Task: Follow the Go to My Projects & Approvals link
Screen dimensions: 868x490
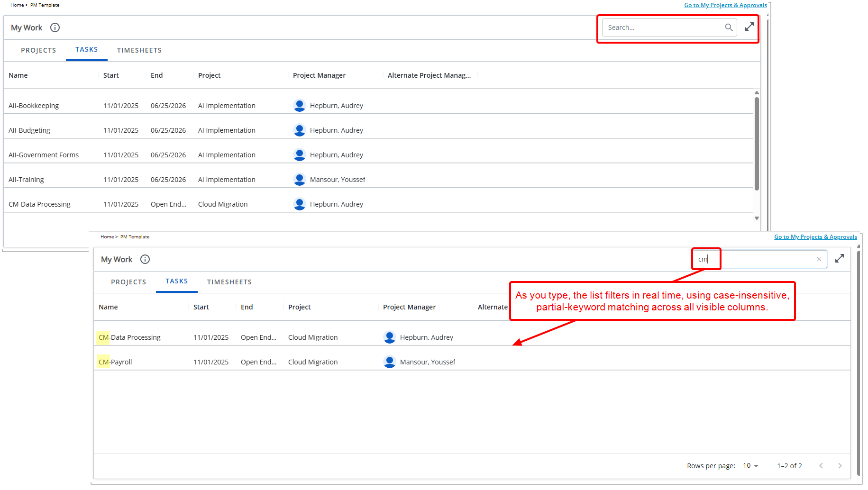Action: tap(725, 5)
